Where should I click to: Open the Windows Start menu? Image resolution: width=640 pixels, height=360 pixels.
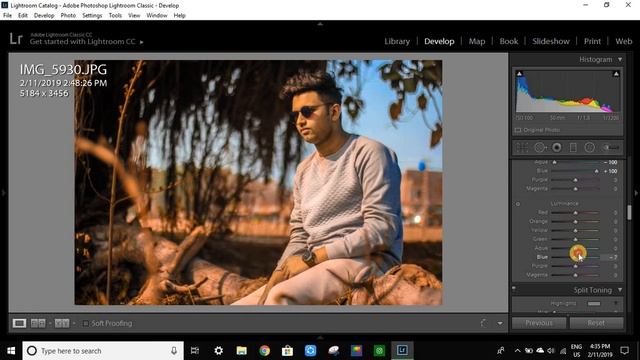(x=11, y=351)
